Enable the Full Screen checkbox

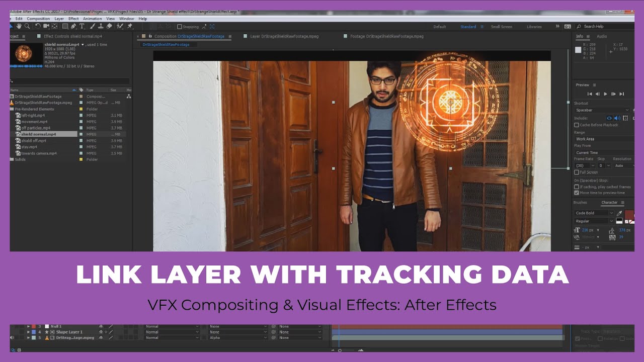click(577, 172)
